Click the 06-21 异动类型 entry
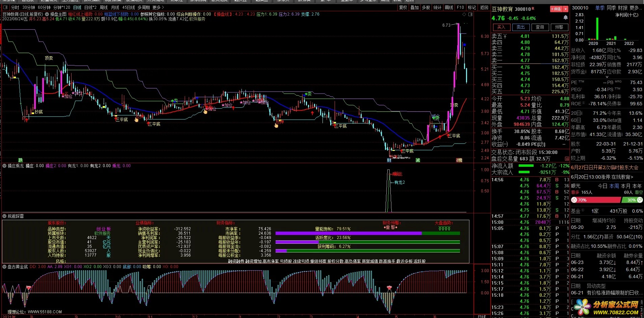644x318 pixels. (607, 293)
